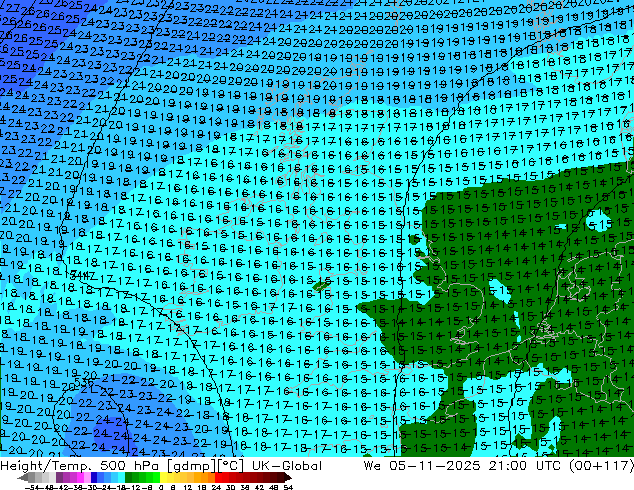Click the "[gdmp]" unit label
The width and height of the screenshot is (634, 490).
(x=191, y=466)
